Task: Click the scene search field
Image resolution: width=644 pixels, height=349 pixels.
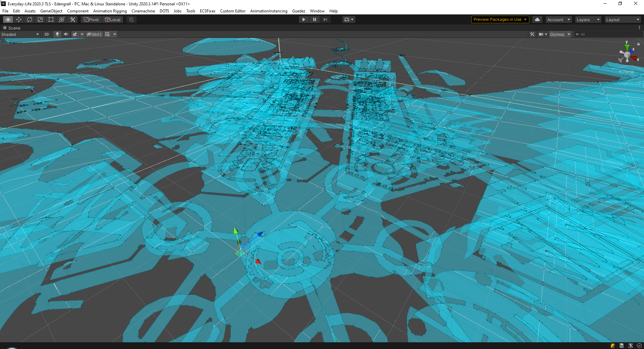Action: [609, 34]
